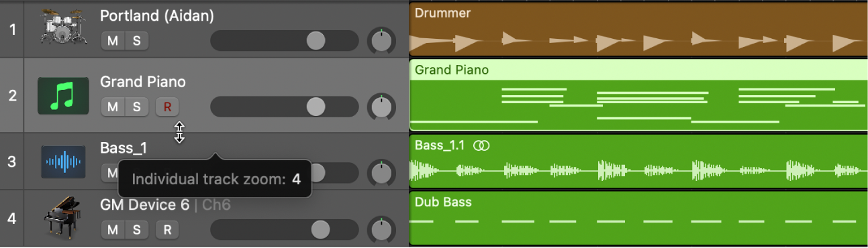Click the pan knob on GM Device 6 track
868x248 pixels.
point(381,230)
